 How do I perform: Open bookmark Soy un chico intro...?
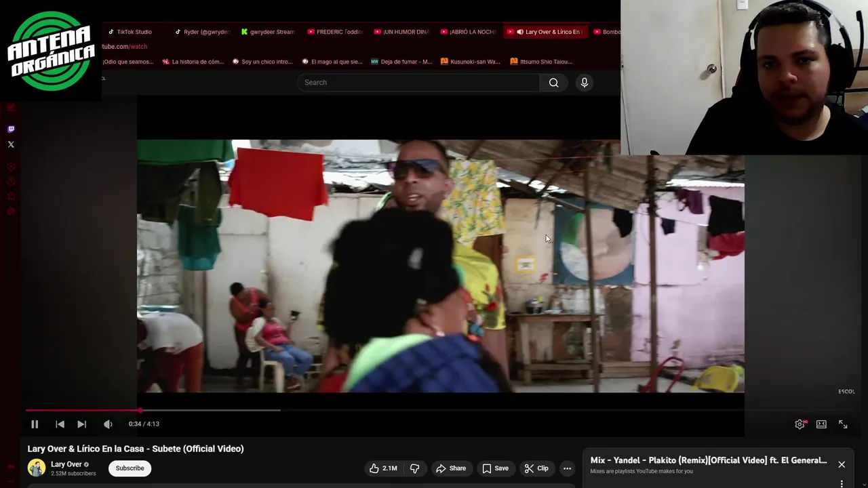262,62
